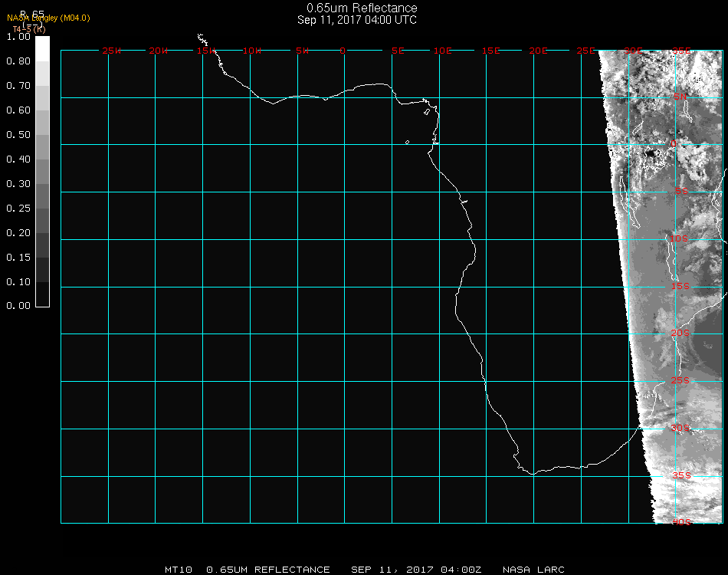Click the 'NASA Langley (M04.0)' label
This screenshot has height=575, width=728.
(48, 18)
